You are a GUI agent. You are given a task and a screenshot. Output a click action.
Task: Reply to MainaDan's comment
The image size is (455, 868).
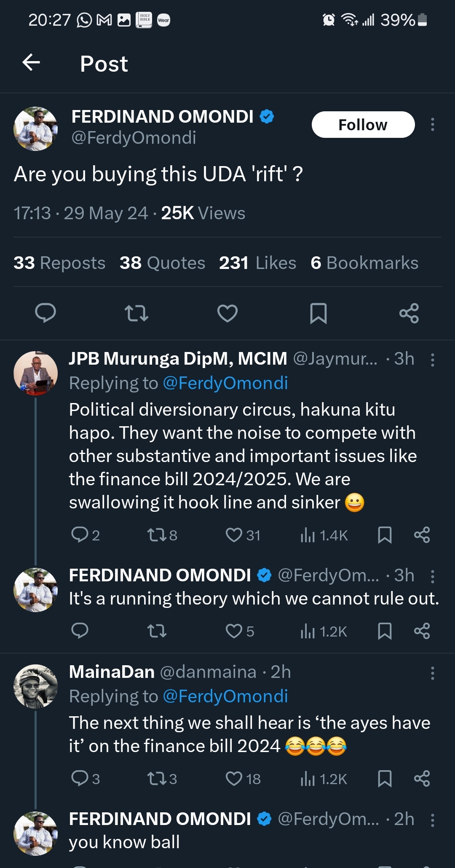[x=80, y=778]
